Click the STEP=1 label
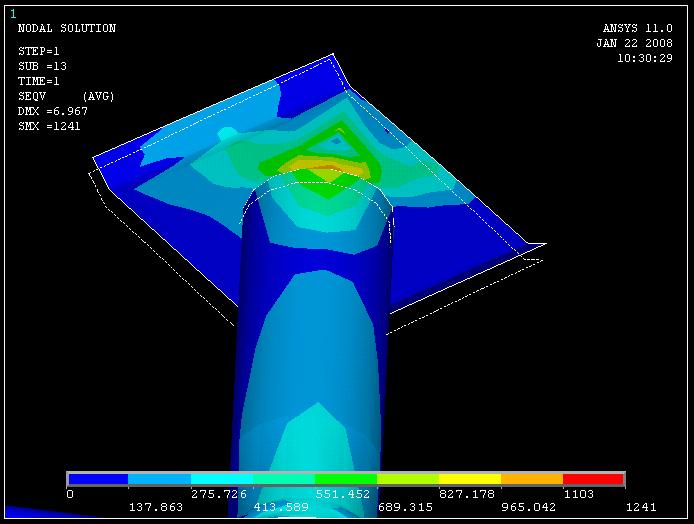Screen dimensions: 694x524 click(39, 51)
